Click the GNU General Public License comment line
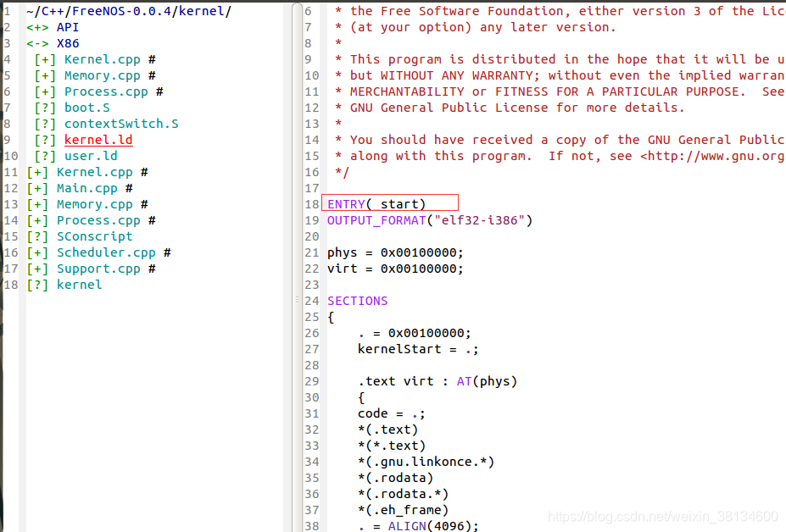786x532 pixels. click(x=510, y=108)
